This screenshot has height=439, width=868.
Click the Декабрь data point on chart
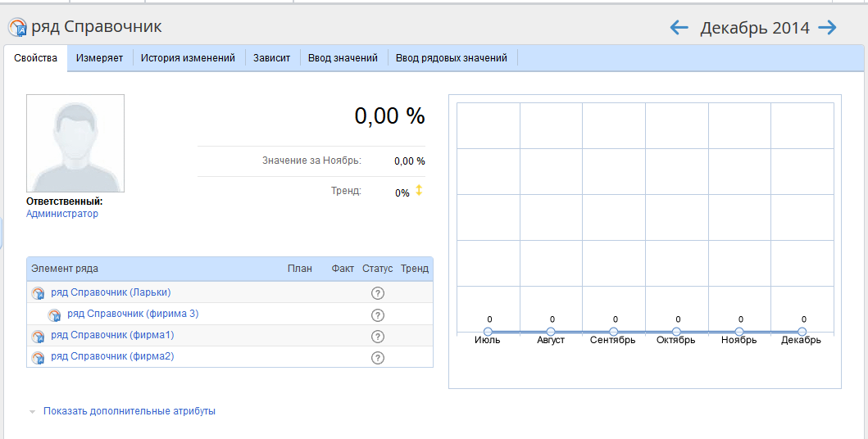point(802,332)
